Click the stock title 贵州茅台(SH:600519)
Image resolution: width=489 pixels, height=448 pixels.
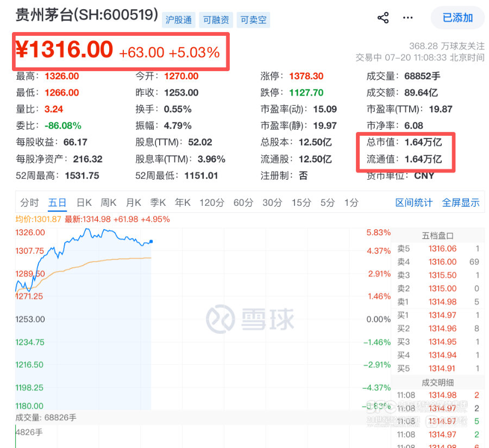(x=87, y=15)
